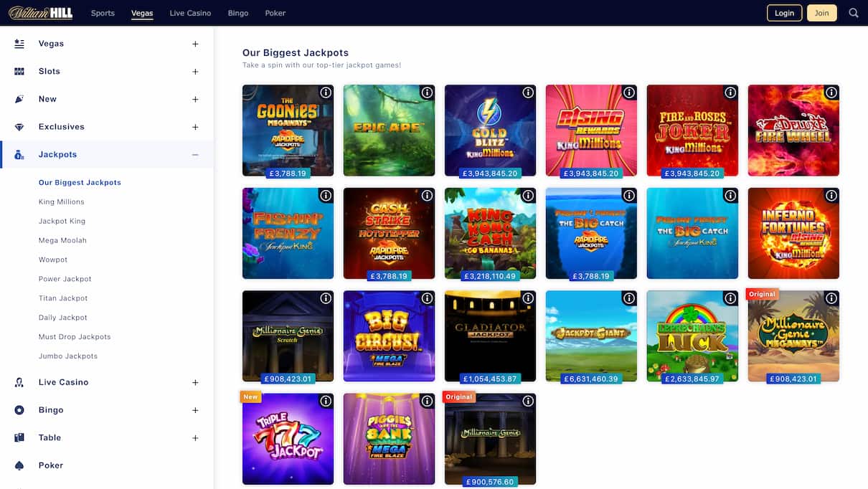Launch the Triple 777 Jackpot thumbnail
Image resolution: width=868 pixels, height=489 pixels.
(288, 439)
